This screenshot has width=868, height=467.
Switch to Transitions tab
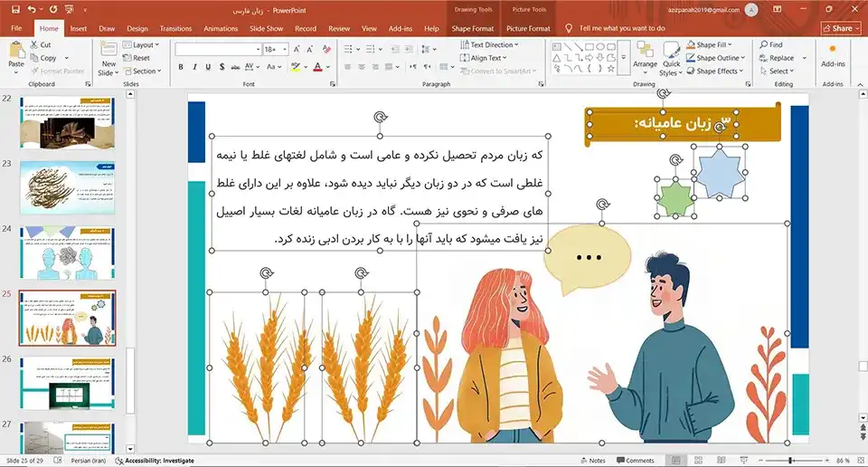pos(175,28)
